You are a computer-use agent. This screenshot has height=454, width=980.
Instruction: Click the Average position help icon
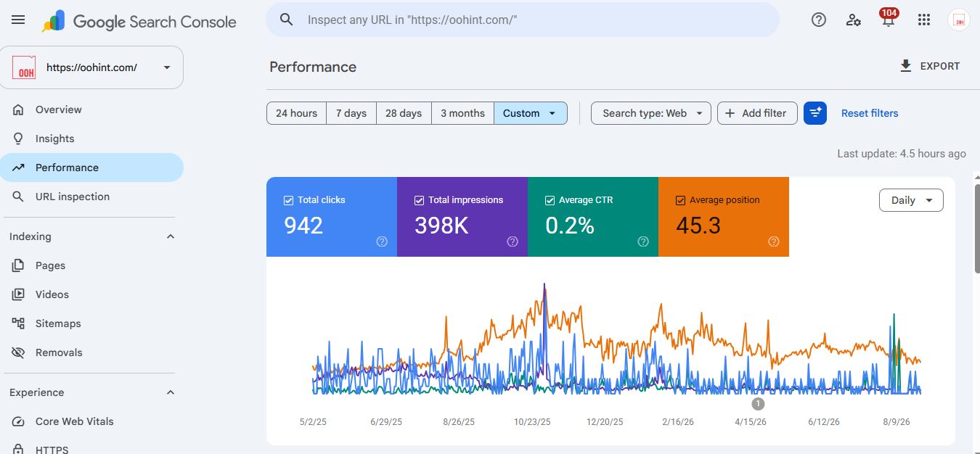(x=774, y=242)
